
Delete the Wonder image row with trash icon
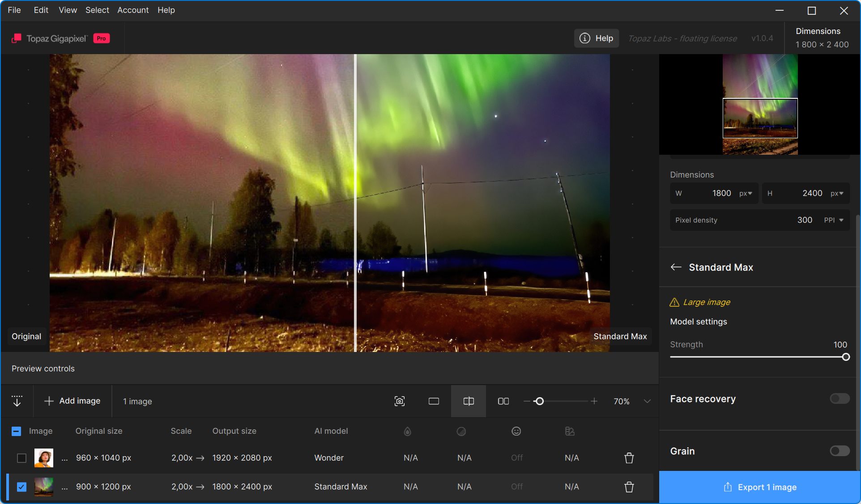tap(629, 458)
